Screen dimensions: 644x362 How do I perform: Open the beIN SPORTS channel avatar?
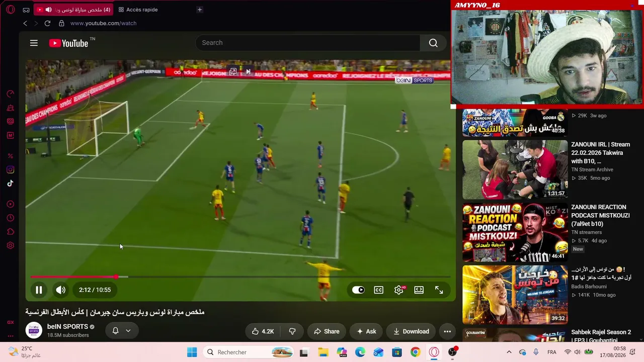(34, 330)
